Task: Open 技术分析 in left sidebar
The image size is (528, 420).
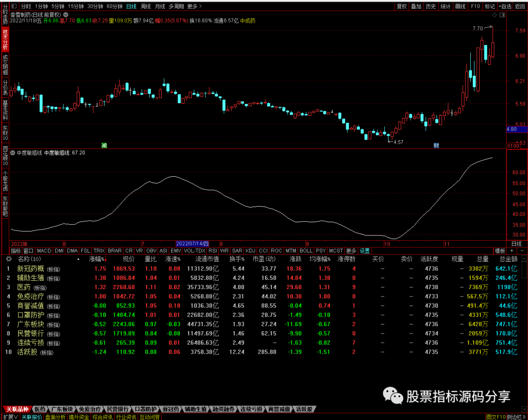Action: coord(5,40)
